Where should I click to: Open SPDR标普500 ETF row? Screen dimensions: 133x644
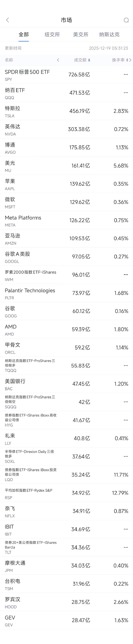(66, 74)
